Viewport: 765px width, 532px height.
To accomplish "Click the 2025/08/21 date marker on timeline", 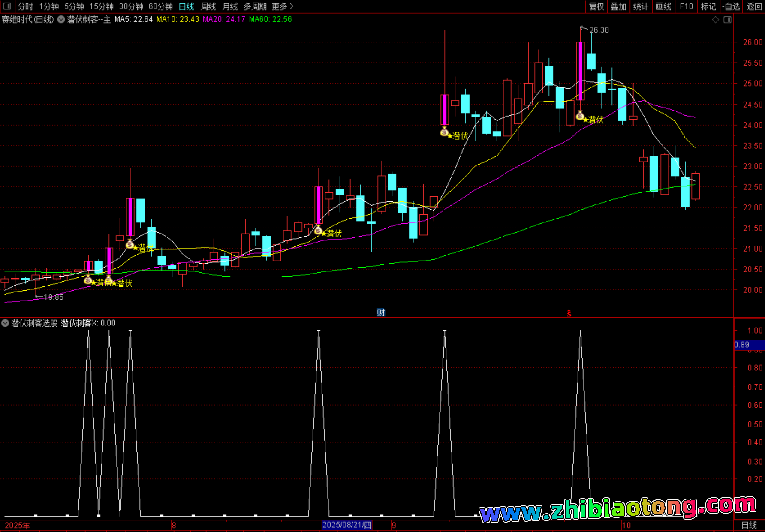I will point(347,525).
